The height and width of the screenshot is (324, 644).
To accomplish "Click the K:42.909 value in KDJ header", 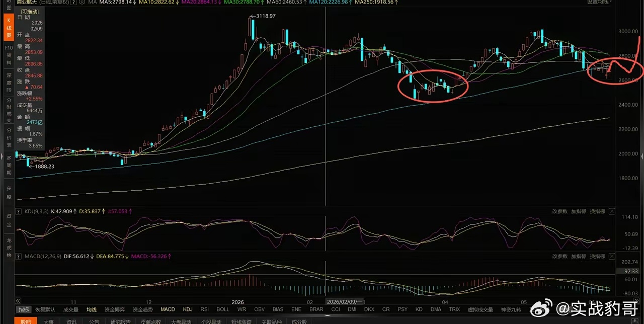I will tap(65, 212).
